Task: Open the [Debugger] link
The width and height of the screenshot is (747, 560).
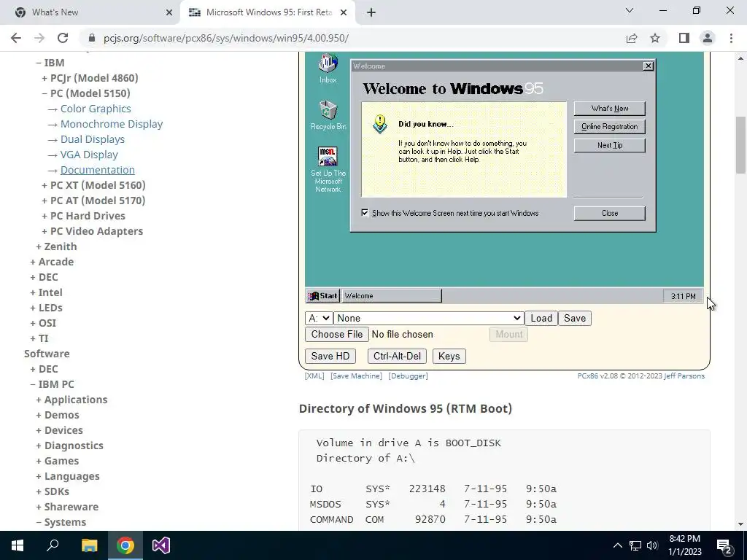Action: [408, 376]
